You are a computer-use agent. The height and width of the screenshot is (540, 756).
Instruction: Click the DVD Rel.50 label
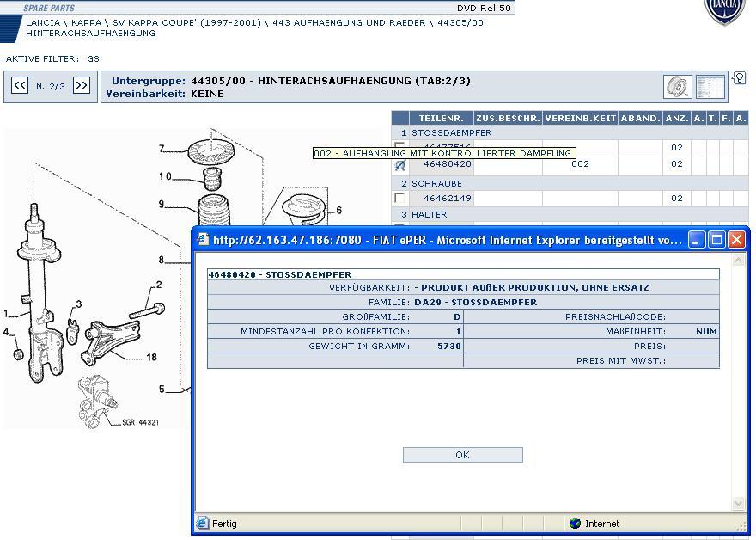484,8
